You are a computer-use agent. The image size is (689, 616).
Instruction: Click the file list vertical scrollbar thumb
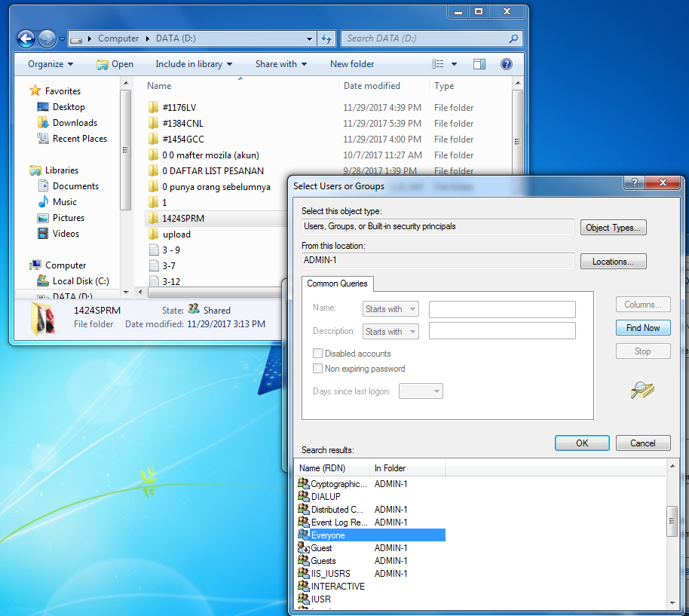517,142
